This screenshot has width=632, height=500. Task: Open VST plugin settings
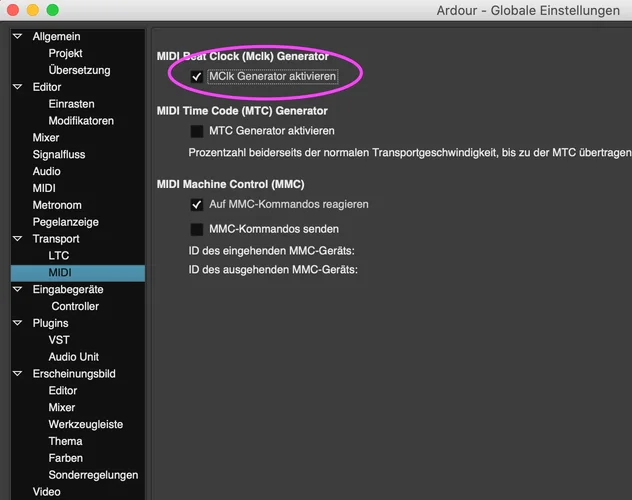coord(59,340)
